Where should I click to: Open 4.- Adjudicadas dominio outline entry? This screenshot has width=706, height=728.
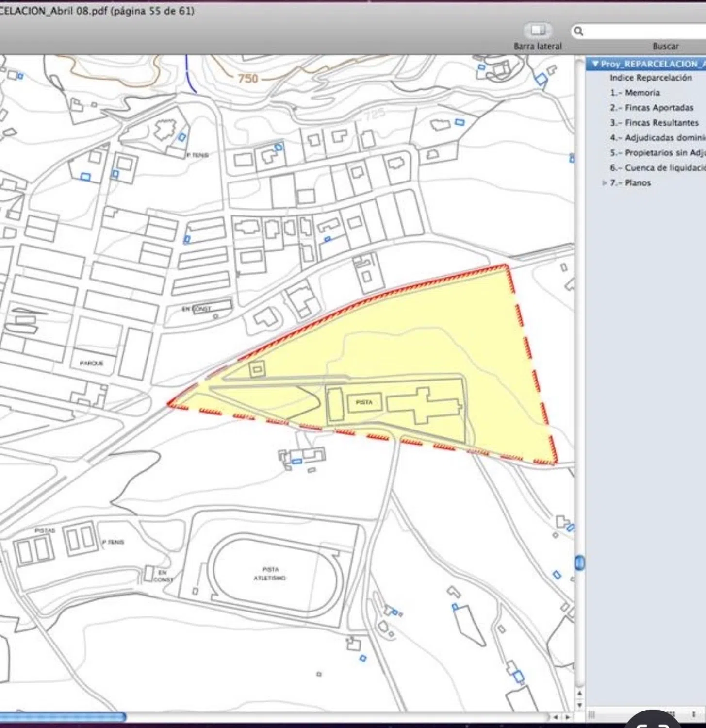(657, 138)
